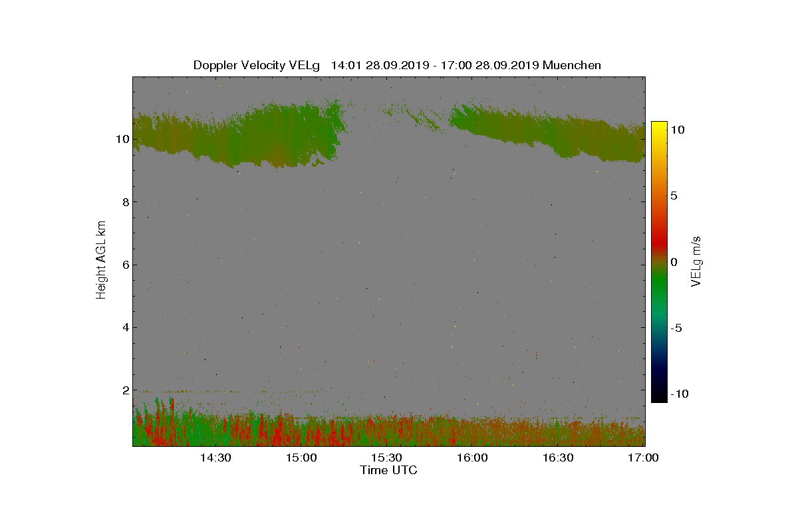The height and width of the screenshot is (532, 798).
Task: Click the height axis label 4
Action: [x=124, y=327]
